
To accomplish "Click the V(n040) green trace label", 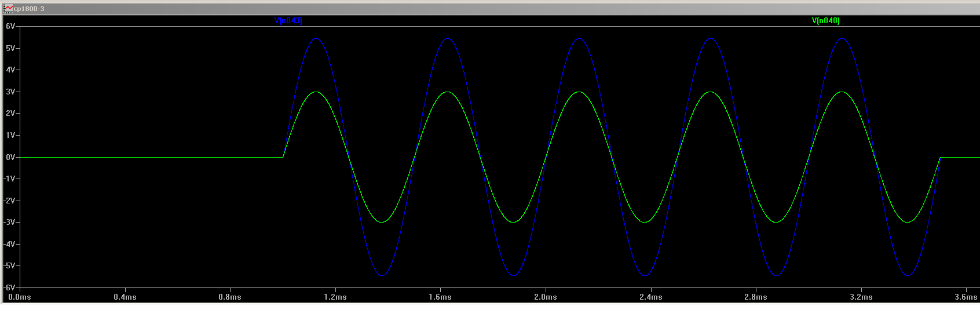I will coord(825,20).
